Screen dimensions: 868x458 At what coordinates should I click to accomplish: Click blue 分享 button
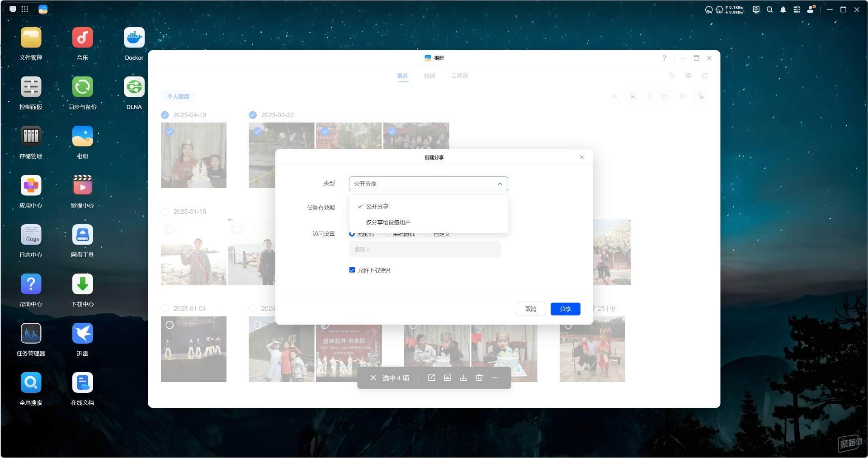[566, 309]
